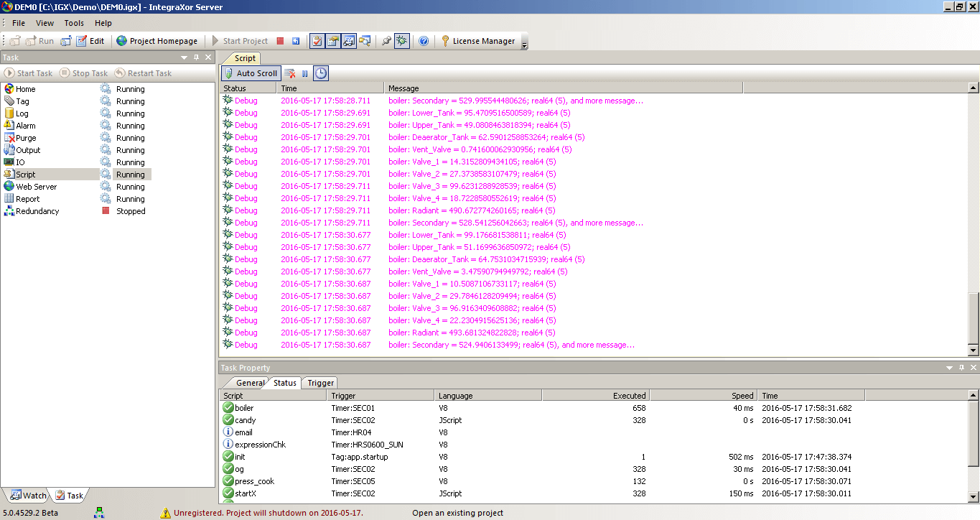Click the info icon beside email script

tap(228, 432)
